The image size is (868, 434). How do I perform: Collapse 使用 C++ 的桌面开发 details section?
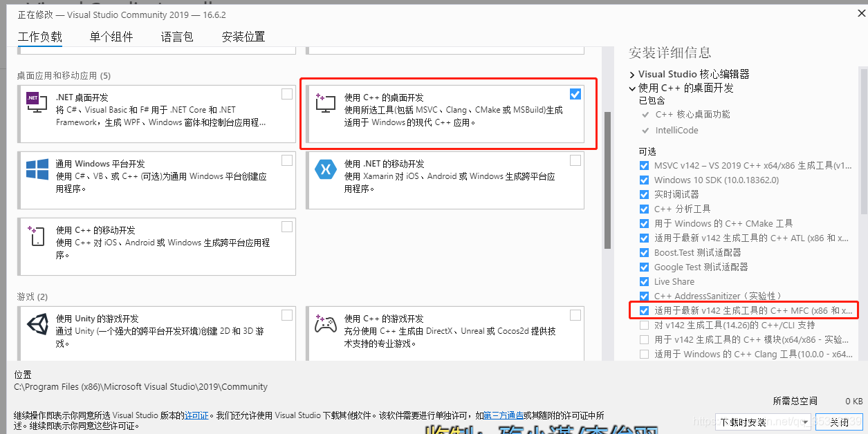632,88
